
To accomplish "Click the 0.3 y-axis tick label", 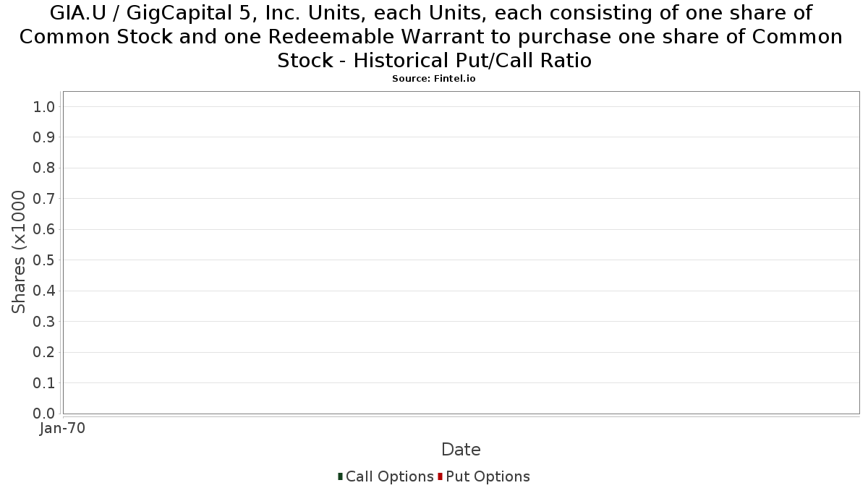I will tap(44, 321).
